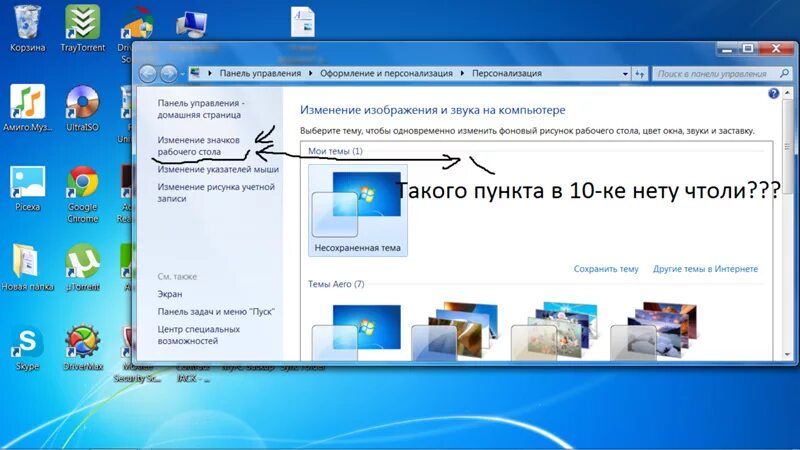Screen dimensions: 800x450
Task: Open Изменение указателей мыши link
Action: (x=218, y=169)
